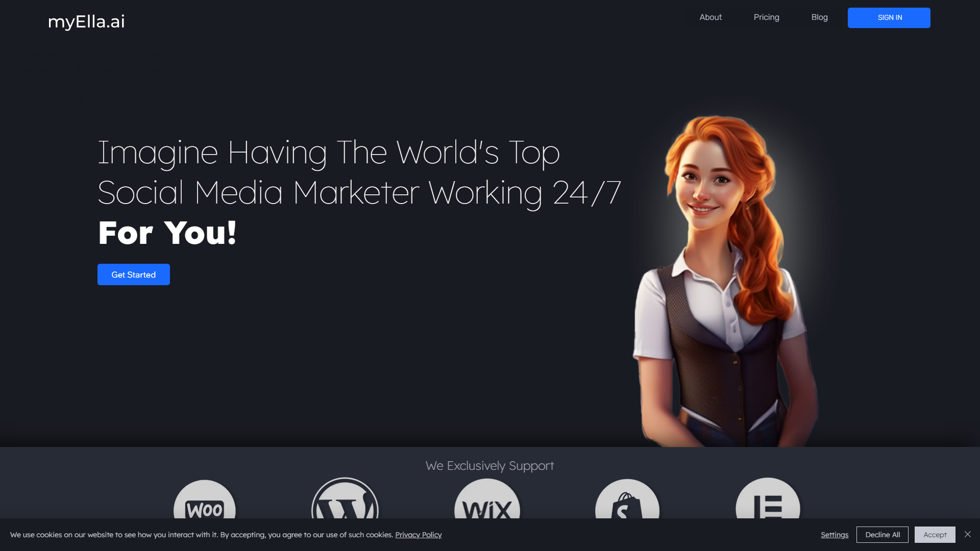Click the bold 'For You!' headline text

pyautogui.click(x=167, y=233)
